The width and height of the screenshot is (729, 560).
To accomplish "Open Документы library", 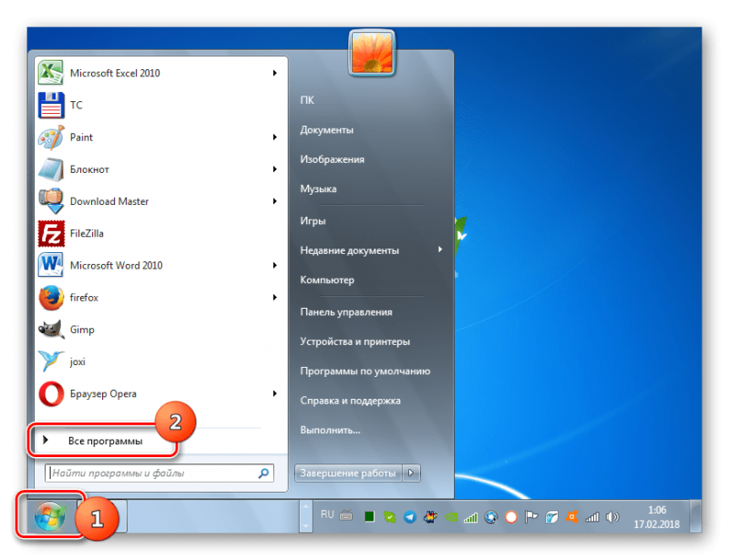I will [x=327, y=129].
